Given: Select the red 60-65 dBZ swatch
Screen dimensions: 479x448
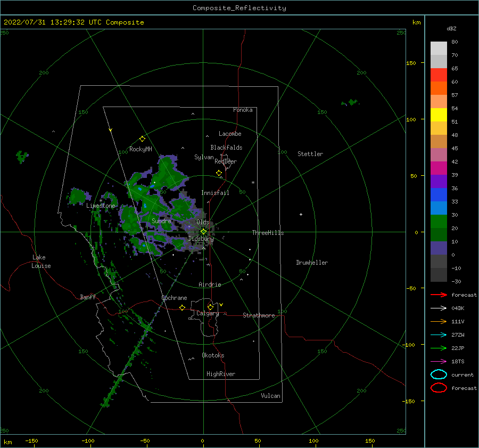Looking at the screenshot, I should tap(439, 75).
